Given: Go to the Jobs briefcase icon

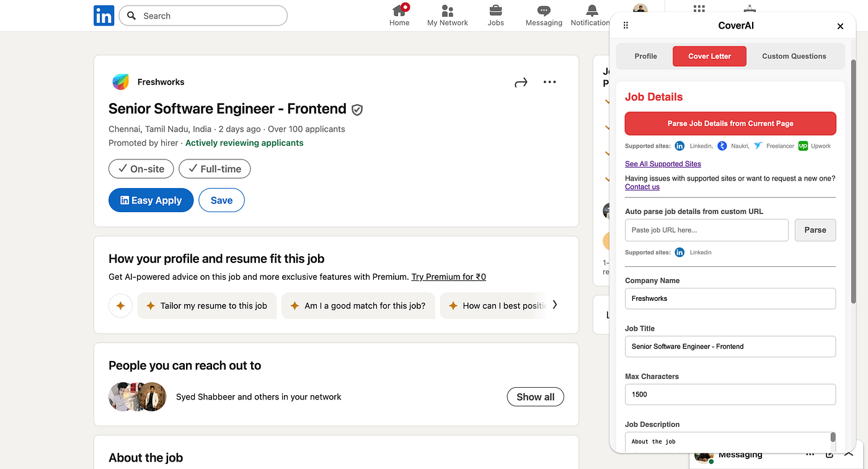Looking at the screenshot, I should (495, 11).
